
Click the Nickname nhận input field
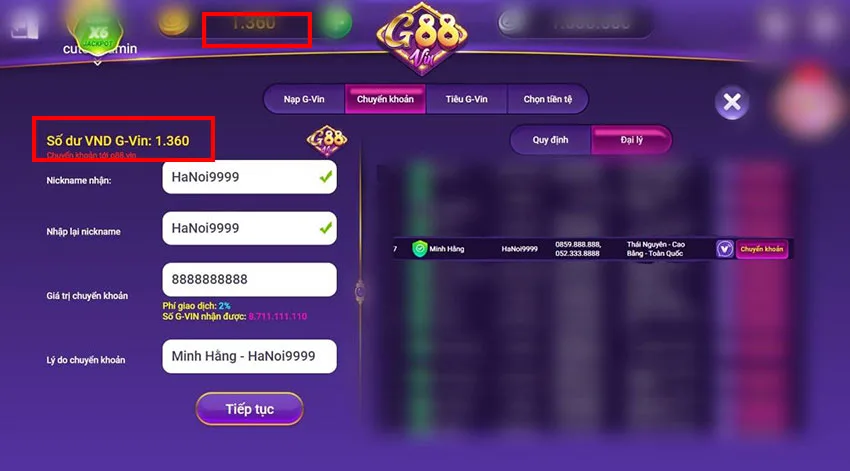249,177
